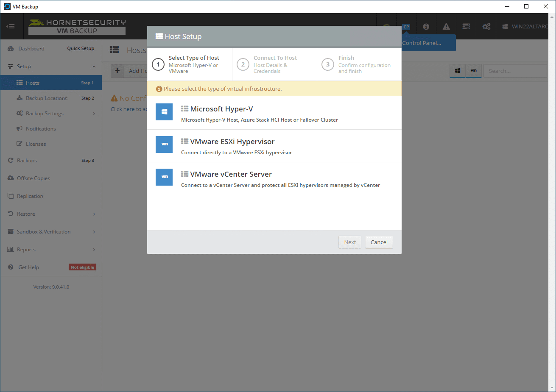Open Quick Setup in the sidebar
556x392 pixels.
[x=81, y=48]
